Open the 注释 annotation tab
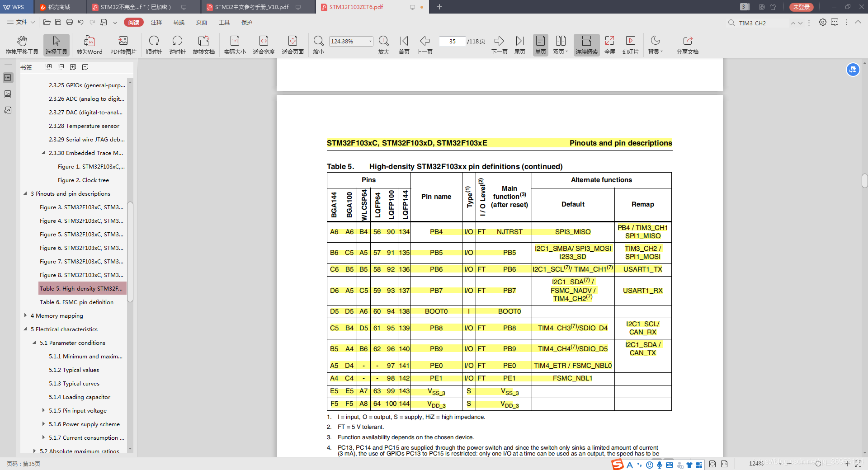Screen dimensions: 868x470 (x=156, y=22)
